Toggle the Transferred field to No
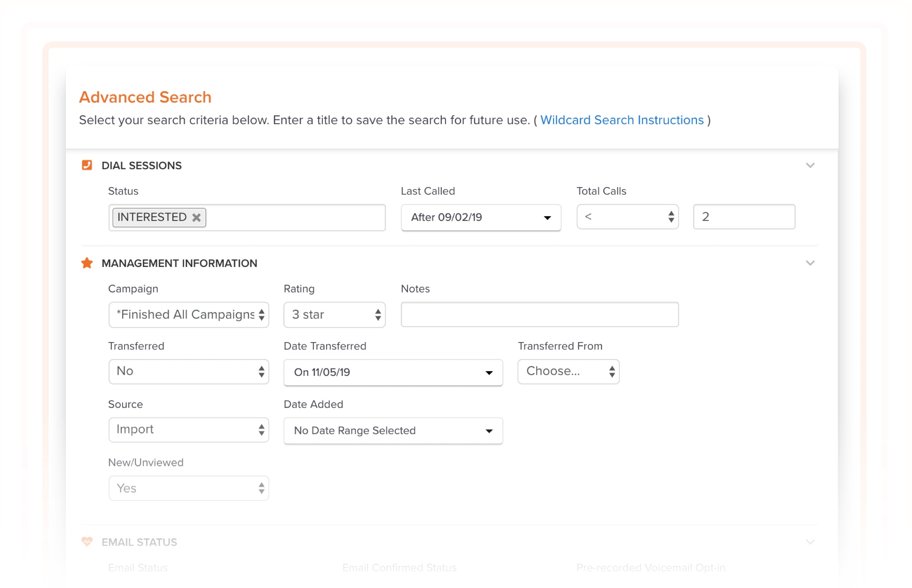The height and width of the screenshot is (588, 912). click(x=188, y=372)
